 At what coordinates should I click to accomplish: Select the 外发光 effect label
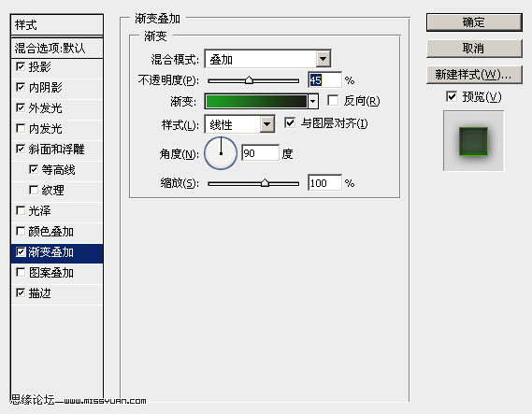(x=46, y=108)
